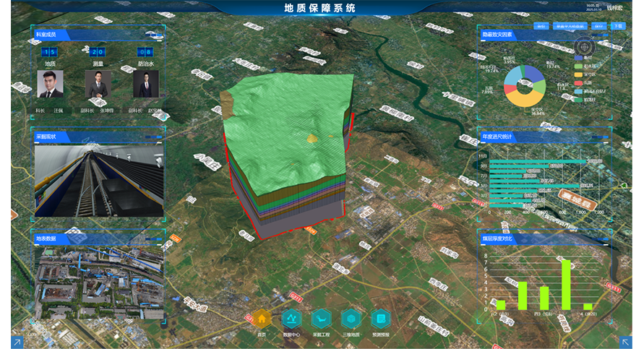Open the 采掘现状 tunnel camera image
The width and height of the screenshot is (644, 349).
98,180
